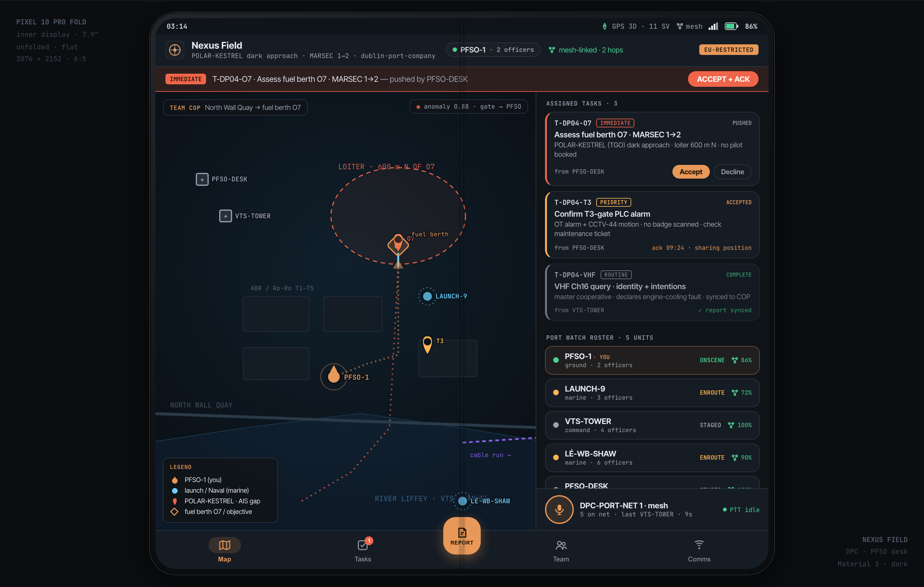Viewport: 924px width, 587px height.
Task: Select the LAUNCH-9 roster row
Action: 652,393
